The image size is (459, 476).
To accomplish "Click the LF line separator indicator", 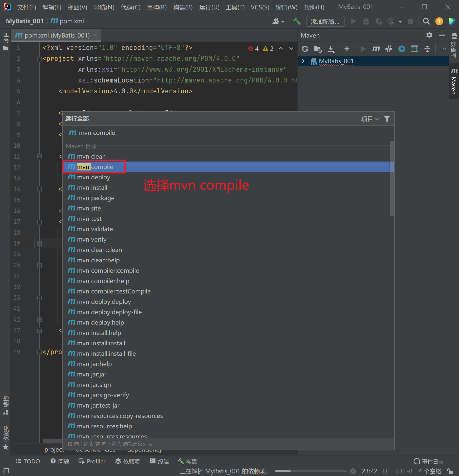I will (x=386, y=471).
